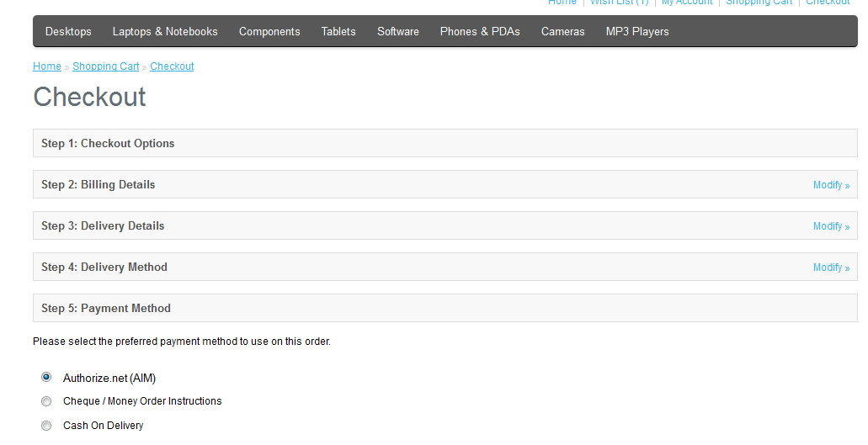The image size is (868, 445).
Task: Collapse Step 5: Payment Method header
Action: tap(106, 309)
